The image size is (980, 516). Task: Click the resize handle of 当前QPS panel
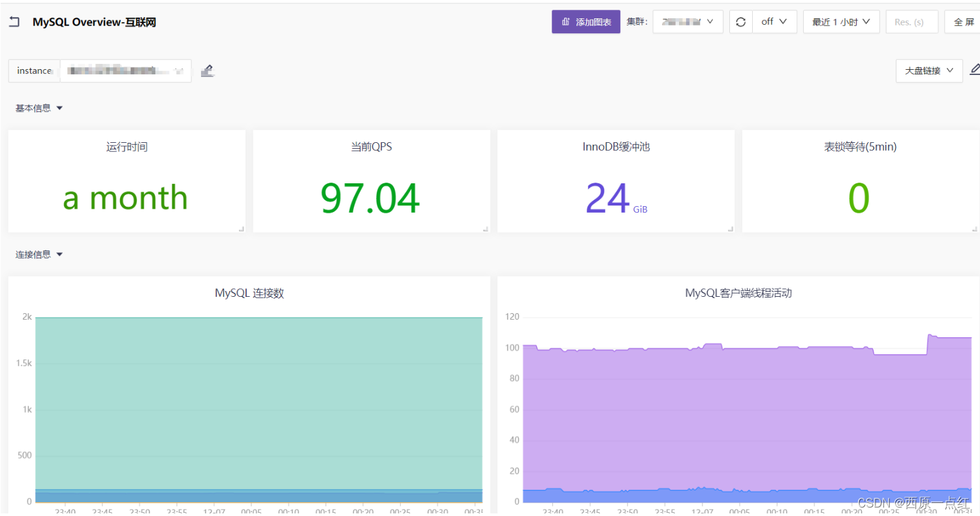tap(486, 228)
